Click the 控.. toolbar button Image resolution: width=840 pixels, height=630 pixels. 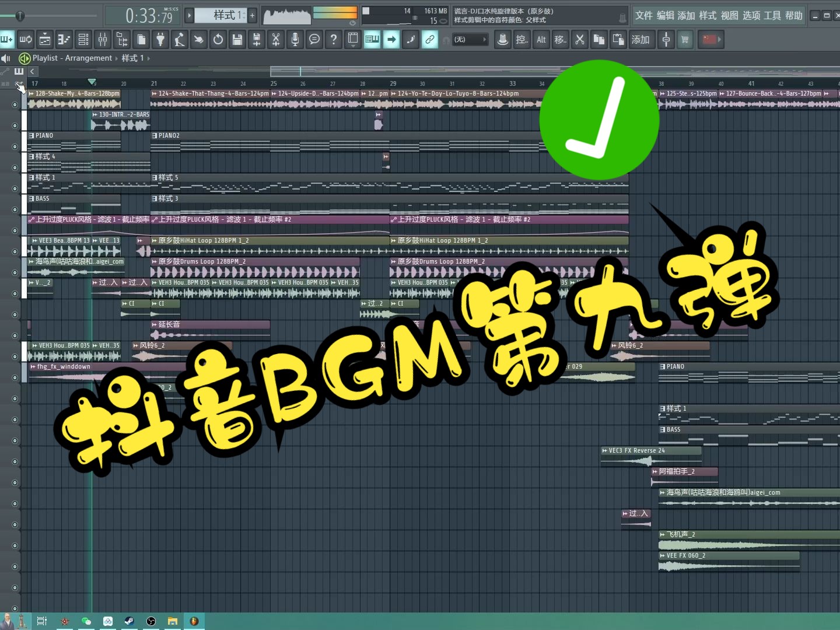click(522, 39)
